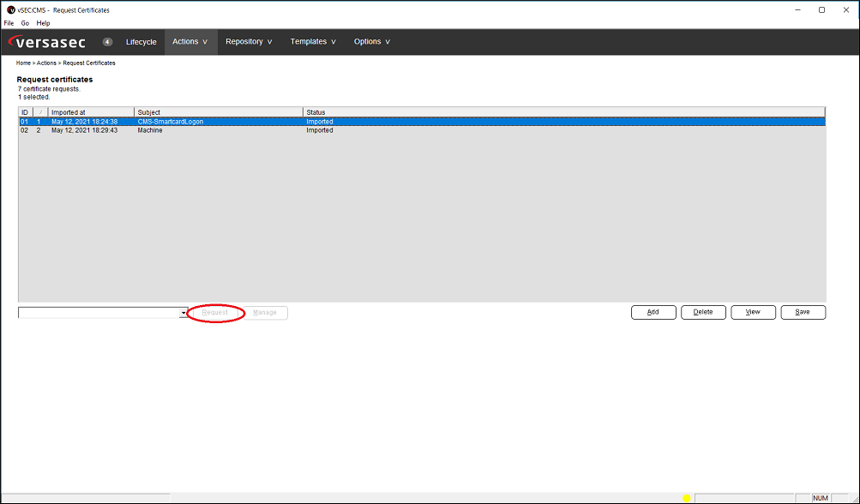
Task: Maximize the vSEC:CMS window
Action: [x=821, y=10]
